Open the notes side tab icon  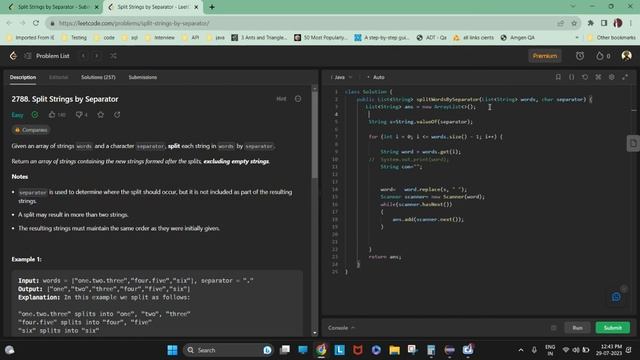633,143
